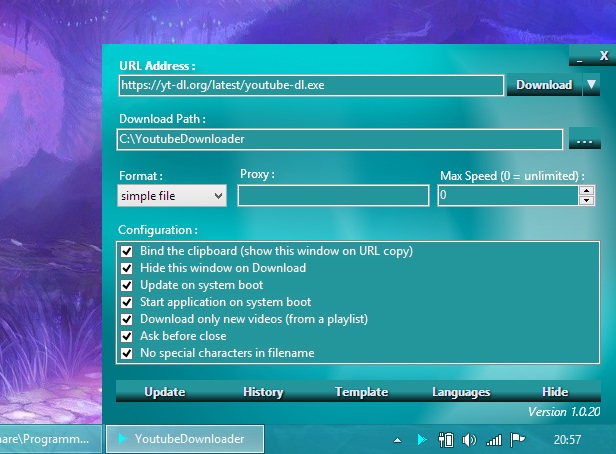Click the Update button
The image size is (616, 454).
(x=165, y=392)
